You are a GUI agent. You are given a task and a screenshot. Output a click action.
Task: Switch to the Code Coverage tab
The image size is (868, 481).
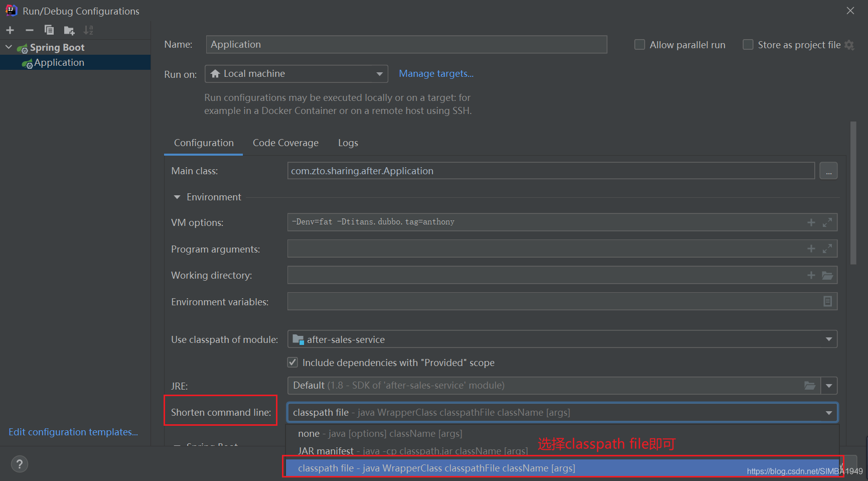click(285, 143)
